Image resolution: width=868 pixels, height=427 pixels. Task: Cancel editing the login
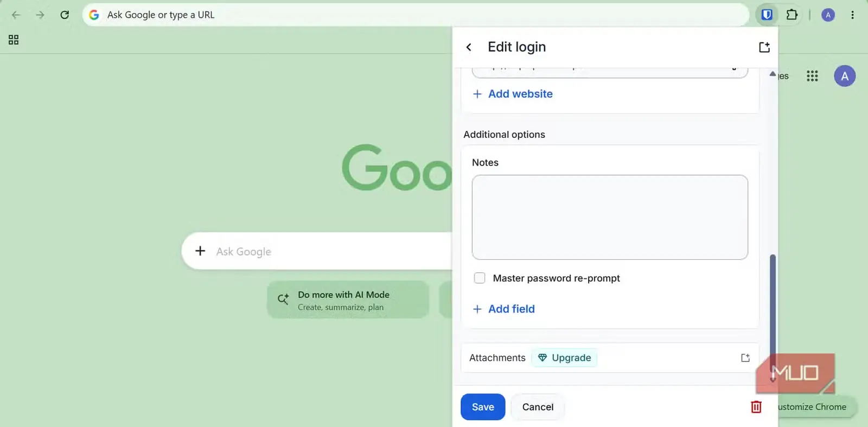(x=538, y=407)
